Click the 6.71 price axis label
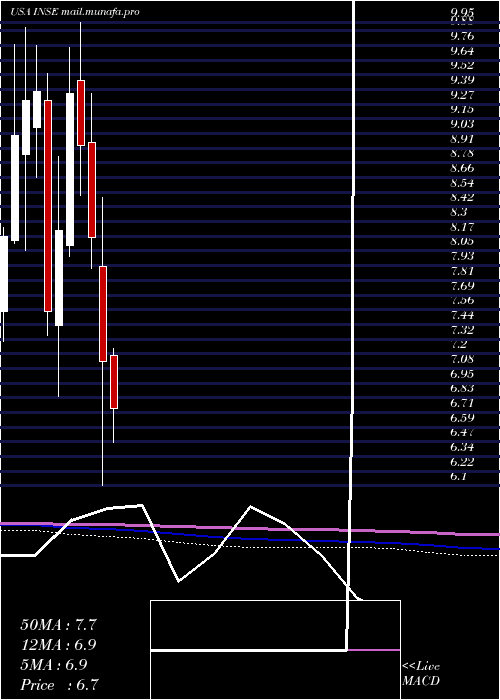The height and width of the screenshot is (700, 500). coord(462,403)
